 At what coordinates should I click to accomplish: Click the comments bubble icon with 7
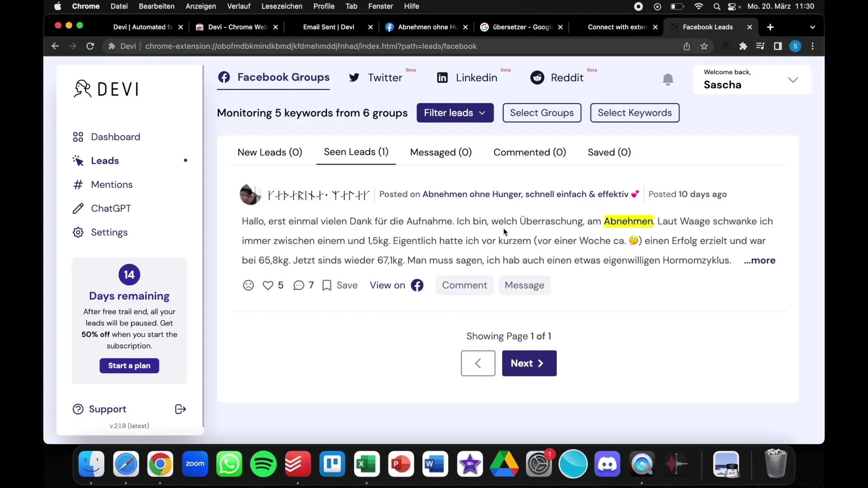(298, 286)
